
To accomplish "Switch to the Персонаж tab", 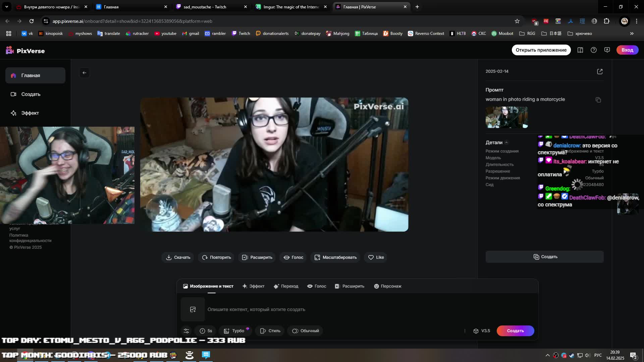I will point(387,286).
